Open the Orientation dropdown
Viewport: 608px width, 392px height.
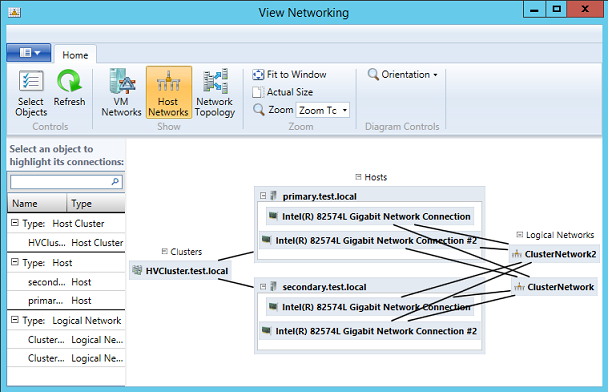403,74
